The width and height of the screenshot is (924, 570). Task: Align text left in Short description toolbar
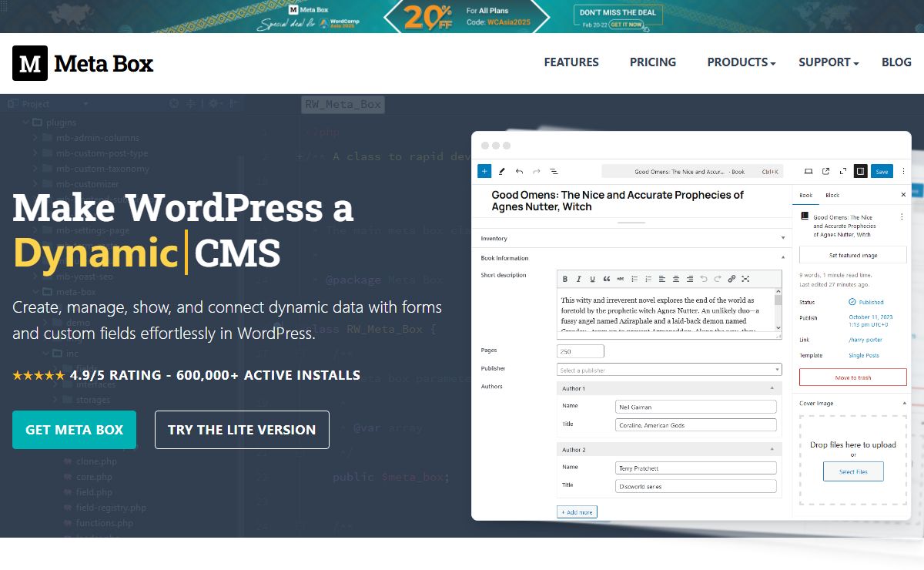[662, 279]
